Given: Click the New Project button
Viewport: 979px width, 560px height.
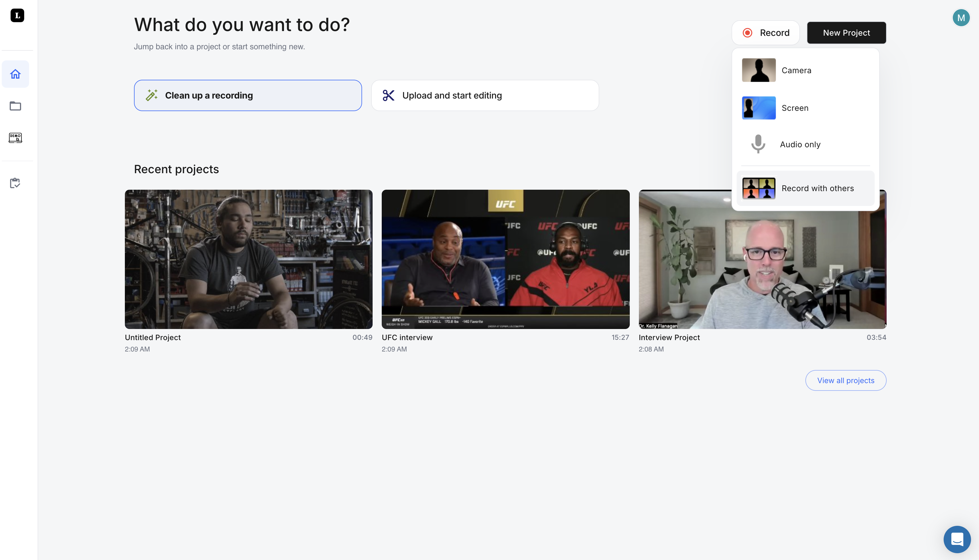Looking at the screenshot, I should (846, 33).
